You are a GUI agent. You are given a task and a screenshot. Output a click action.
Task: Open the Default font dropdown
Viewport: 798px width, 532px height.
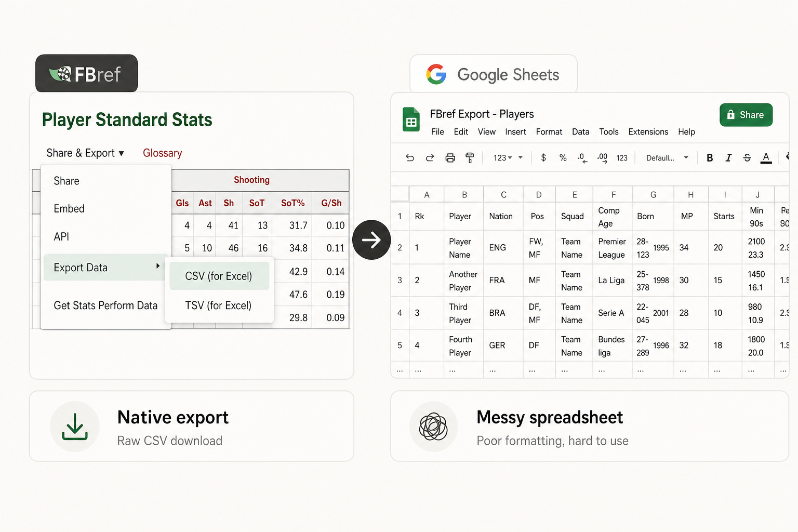(667, 158)
